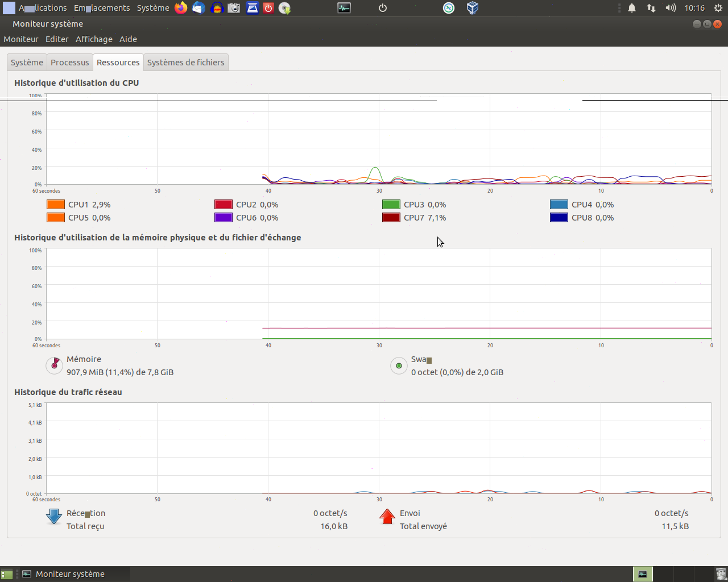The width and height of the screenshot is (728, 582).
Task: Click the Mémoire pie chart icon
Action: pyautogui.click(x=54, y=365)
